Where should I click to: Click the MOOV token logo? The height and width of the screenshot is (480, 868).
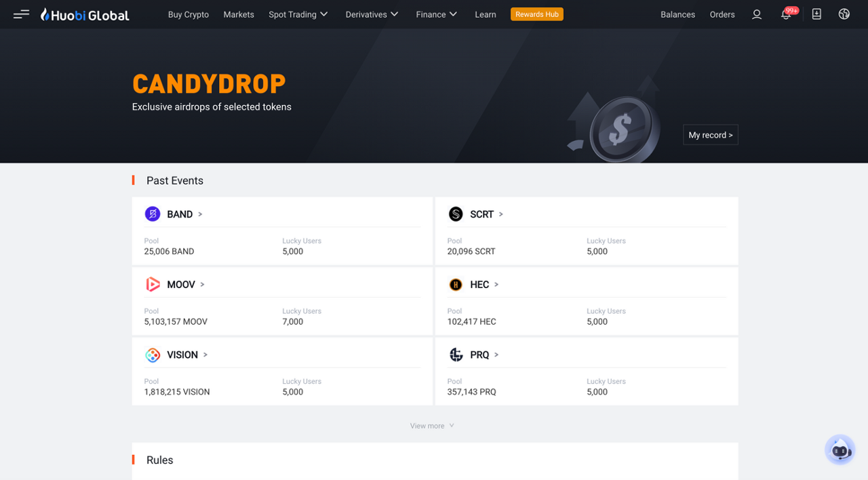point(153,285)
